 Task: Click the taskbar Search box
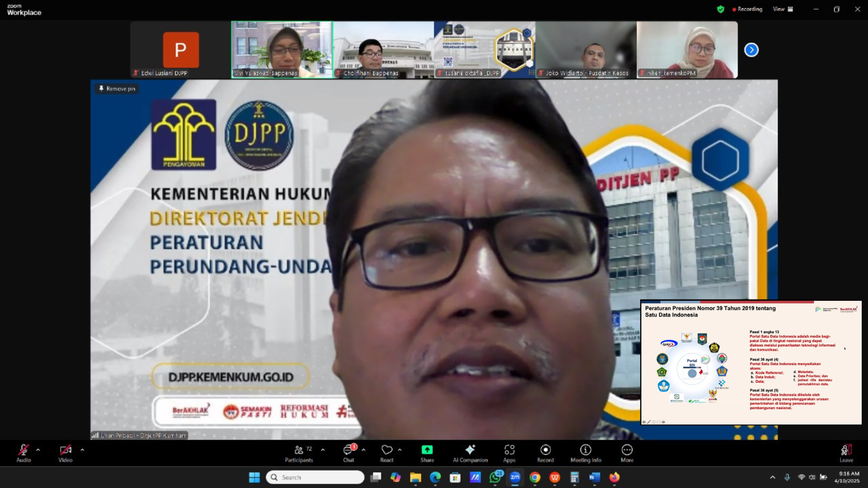[x=315, y=477]
